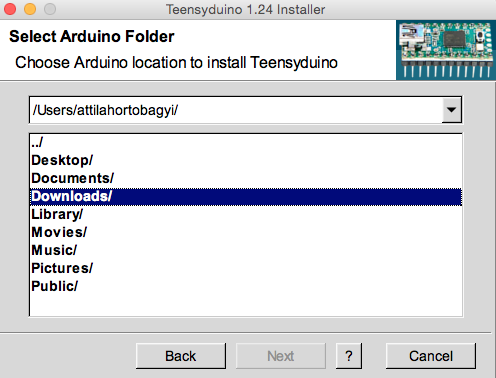Screen dimensions: 496x378
Task: Click the Teensy board image
Action: pyautogui.click(x=446, y=50)
